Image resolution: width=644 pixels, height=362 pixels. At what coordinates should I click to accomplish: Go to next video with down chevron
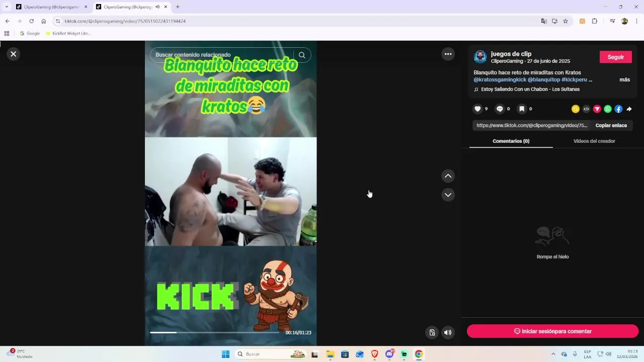(448, 195)
